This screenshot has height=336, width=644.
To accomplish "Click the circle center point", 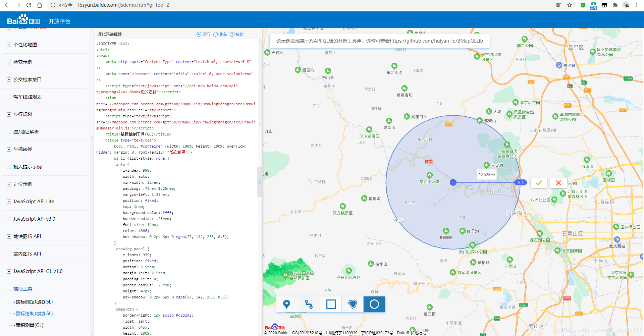I will click(x=453, y=182).
